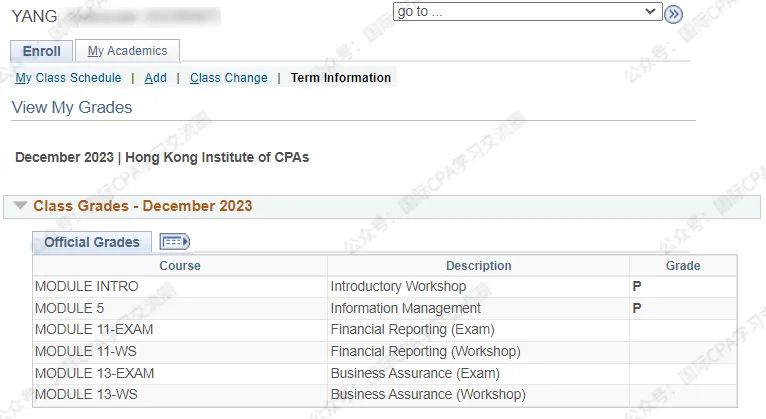Select the Term Information item
The image size is (766, 419).
(x=341, y=78)
